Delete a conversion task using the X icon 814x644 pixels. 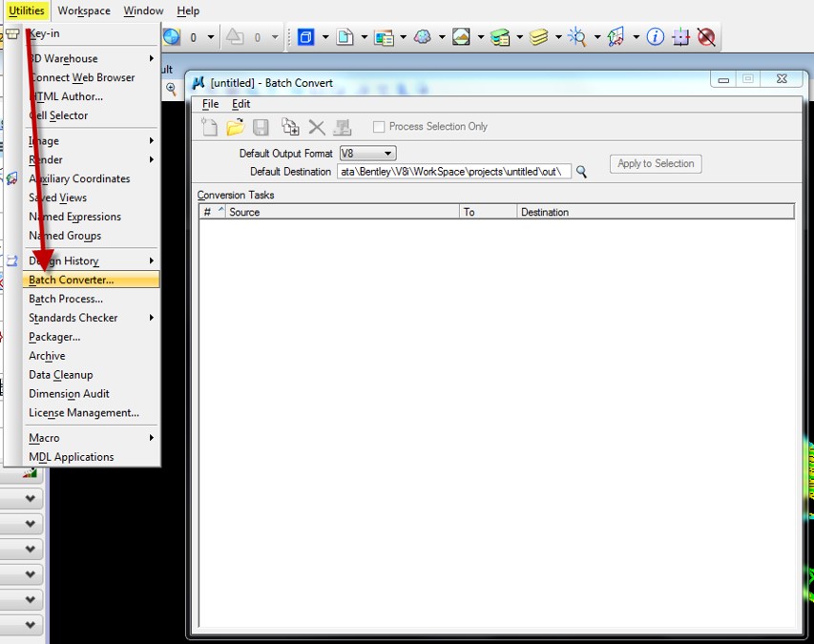(315, 125)
